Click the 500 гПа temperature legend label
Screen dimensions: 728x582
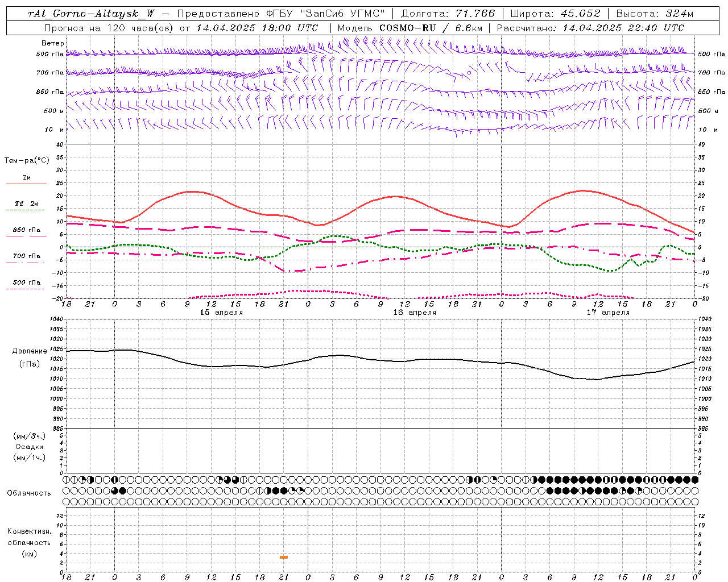click(26, 282)
